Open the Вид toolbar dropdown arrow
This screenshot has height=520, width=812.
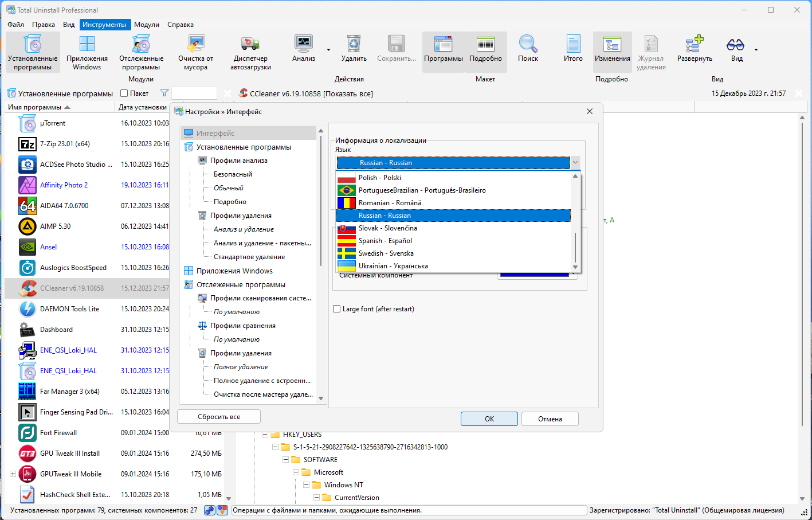(756, 50)
